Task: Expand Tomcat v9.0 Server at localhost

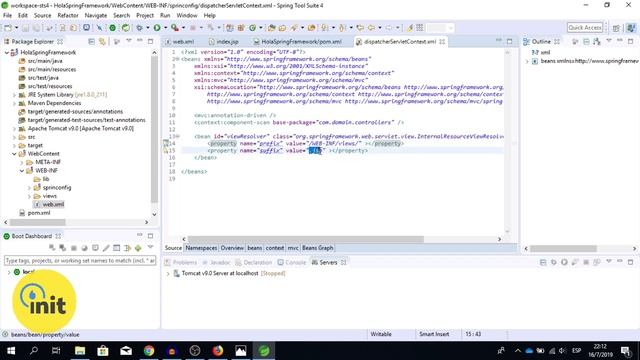Action: [x=168, y=273]
